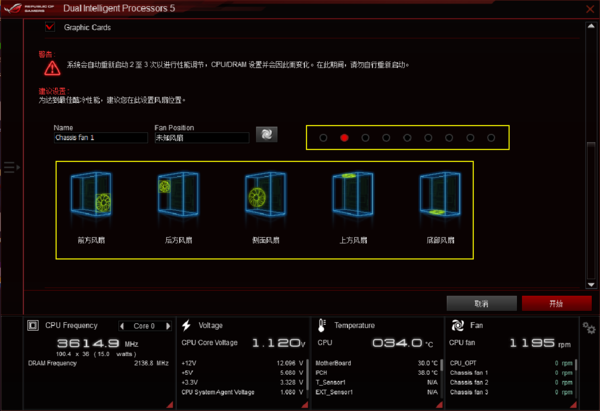Select the first fan radio button
Image resolution: width=600 pixels, height=411 pixels.
tap(323, 138)
